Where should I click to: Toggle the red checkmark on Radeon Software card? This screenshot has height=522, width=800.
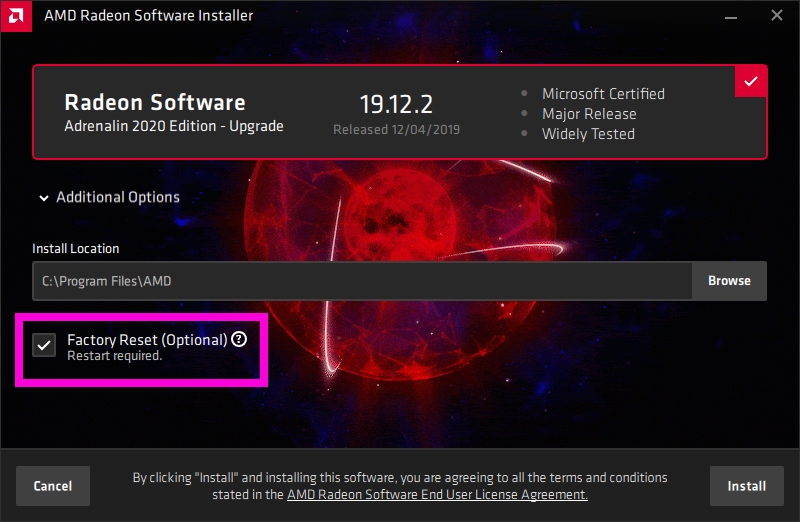[751, 81]
